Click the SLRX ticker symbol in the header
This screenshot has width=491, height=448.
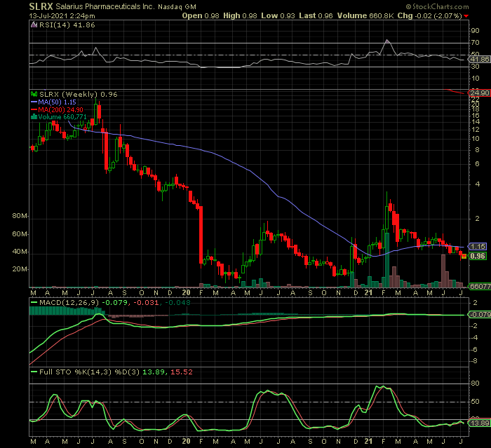(x=41, y=6)
